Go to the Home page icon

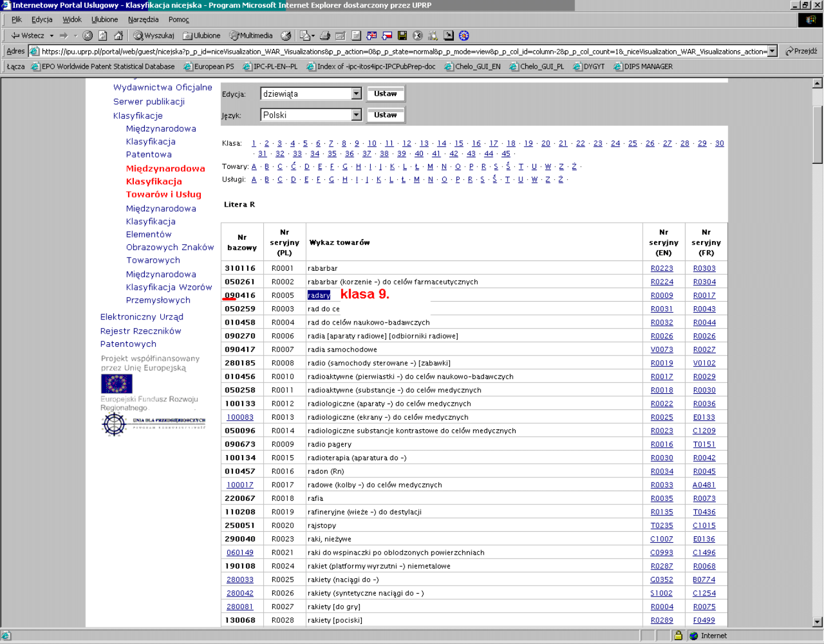118,35
